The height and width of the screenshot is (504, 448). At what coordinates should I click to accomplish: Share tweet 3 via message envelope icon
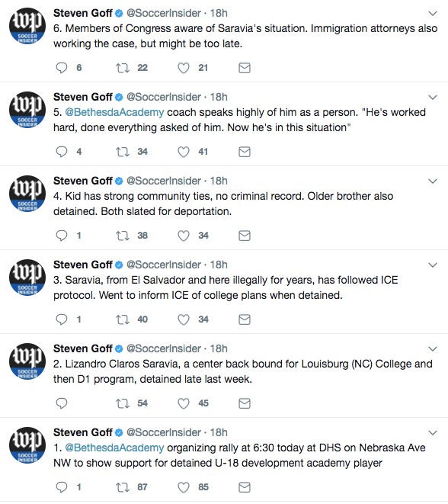[245, 319]
